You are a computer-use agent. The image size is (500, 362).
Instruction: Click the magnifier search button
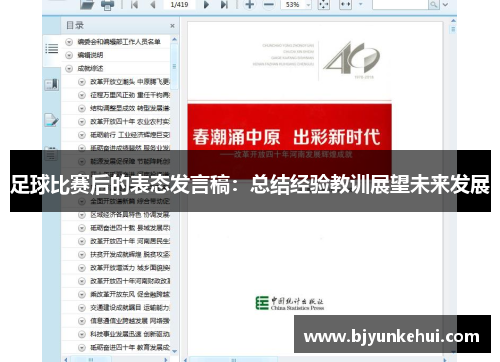(433, 5)
